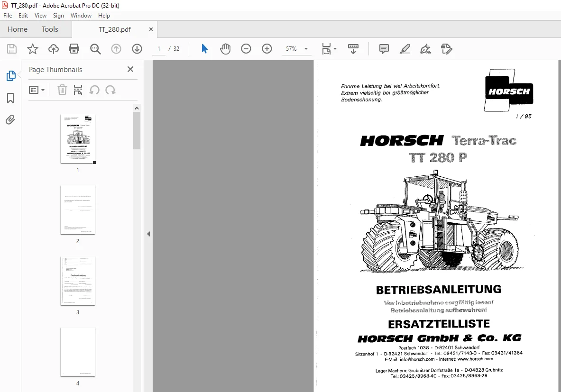Activate the Hand pan tool
561x392 pixels.
tap(225, 49)
